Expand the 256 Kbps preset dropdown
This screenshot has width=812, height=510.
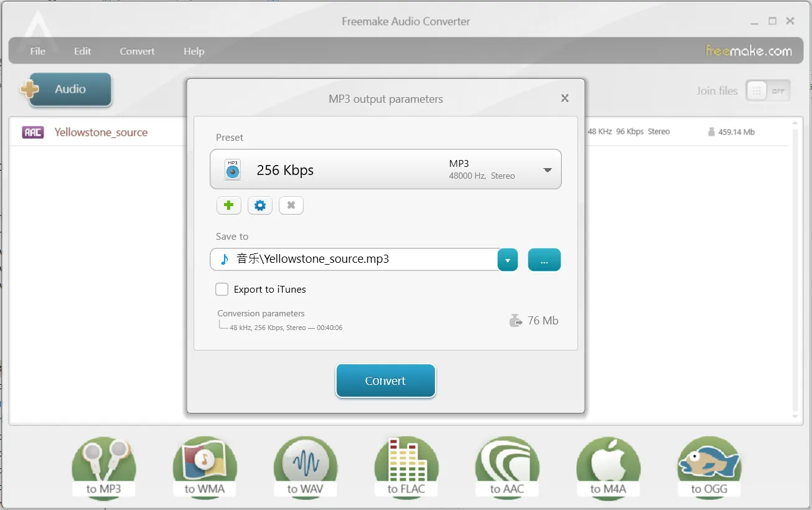[x=548, y=170]
